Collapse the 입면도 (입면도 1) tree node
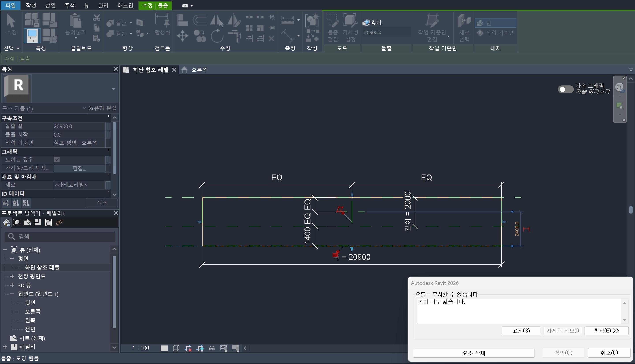This screenshot has height=364, width=635. [x=12, y=294]
